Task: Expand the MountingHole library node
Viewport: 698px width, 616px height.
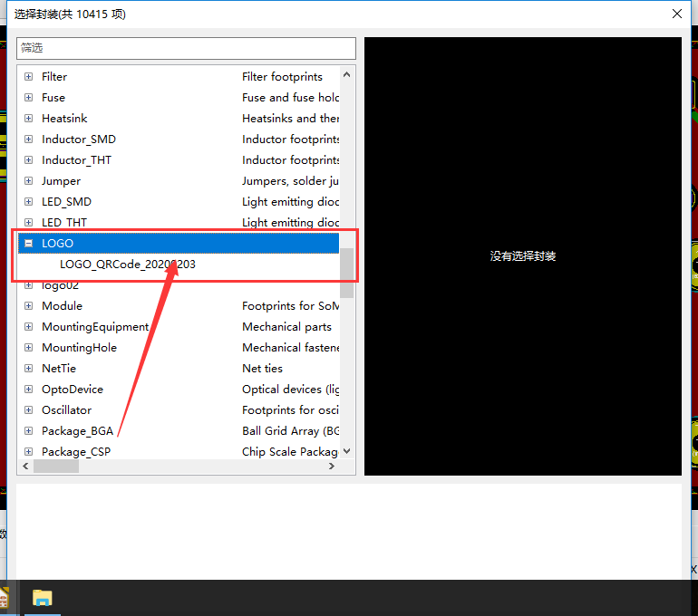Action: 28,347
